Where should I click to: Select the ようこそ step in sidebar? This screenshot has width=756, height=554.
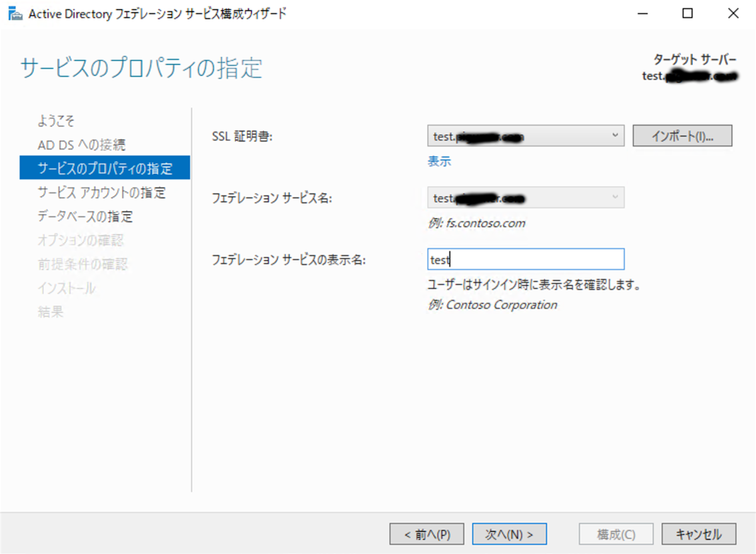click(57, 120)
